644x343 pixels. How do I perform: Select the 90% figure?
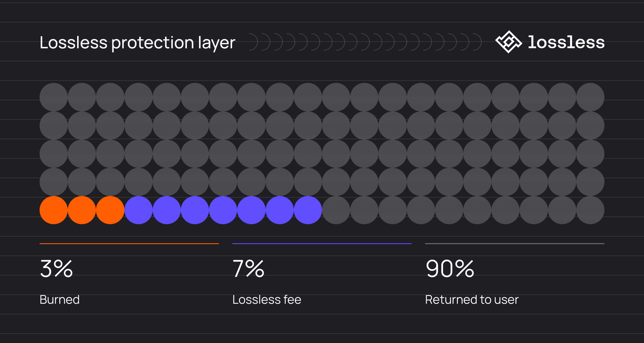pos(450,269)
